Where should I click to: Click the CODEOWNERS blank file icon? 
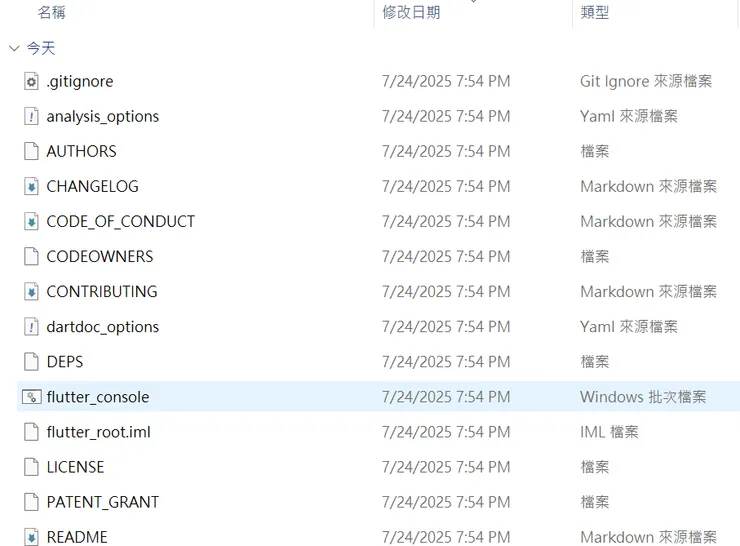click(x=31, y=256)
